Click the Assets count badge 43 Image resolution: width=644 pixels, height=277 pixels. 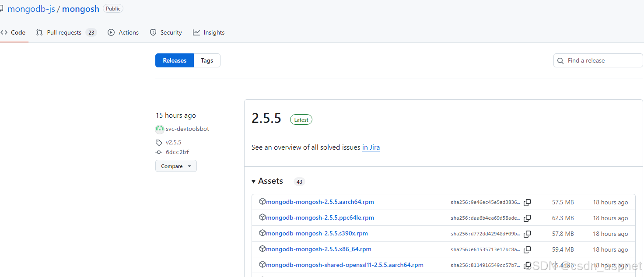pos(299,182)
